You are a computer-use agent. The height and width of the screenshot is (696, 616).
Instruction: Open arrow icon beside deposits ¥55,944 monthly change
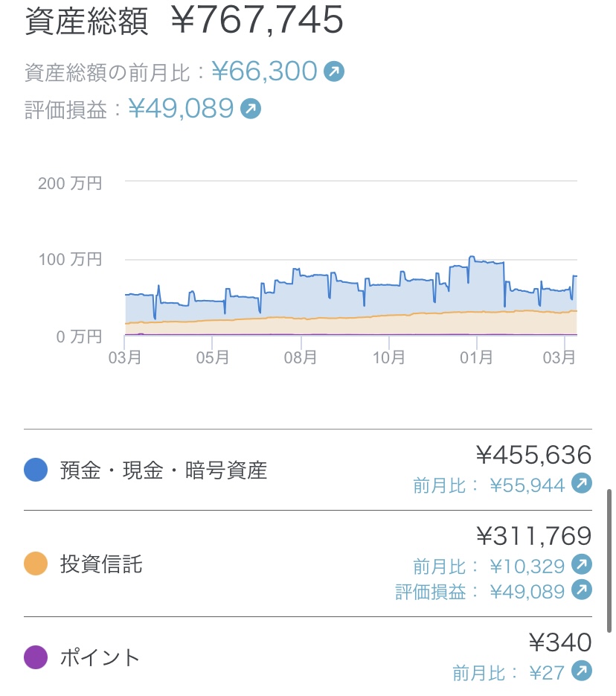(x=582, y=485)
